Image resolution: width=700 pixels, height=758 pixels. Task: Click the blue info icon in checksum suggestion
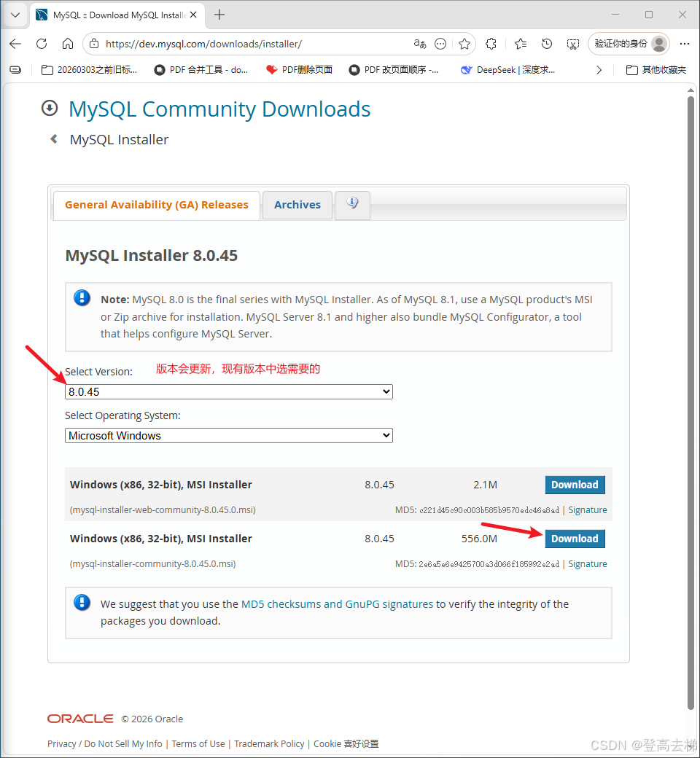(x=82, y=602)
